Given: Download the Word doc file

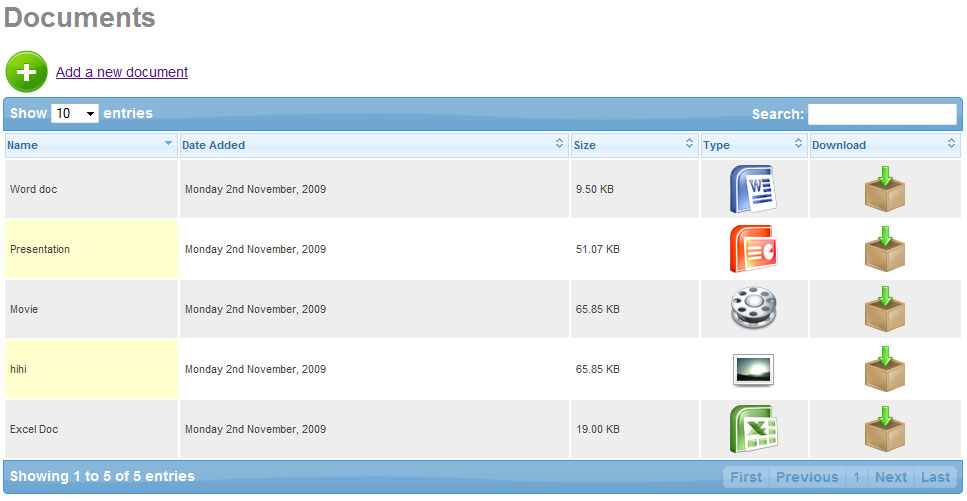Looking at the screenshot, I should click(x=884, y=189).
